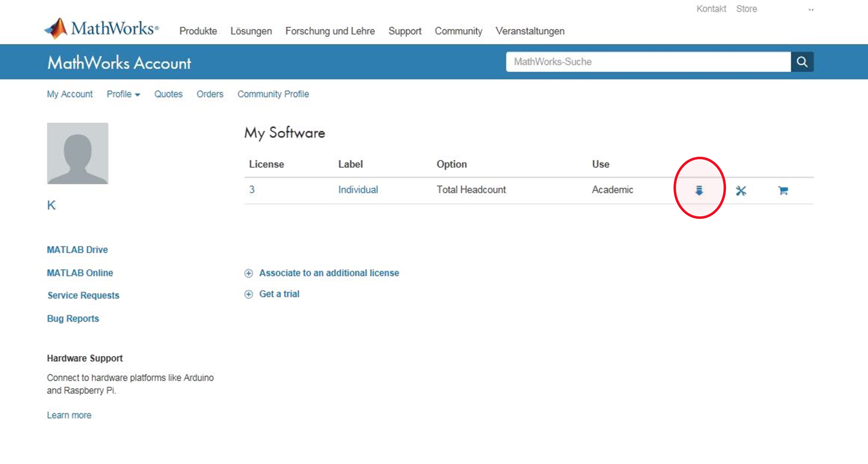This screenshot has height=464, width=868.
Task: Open the Support menu item
Action: (404, 31)
